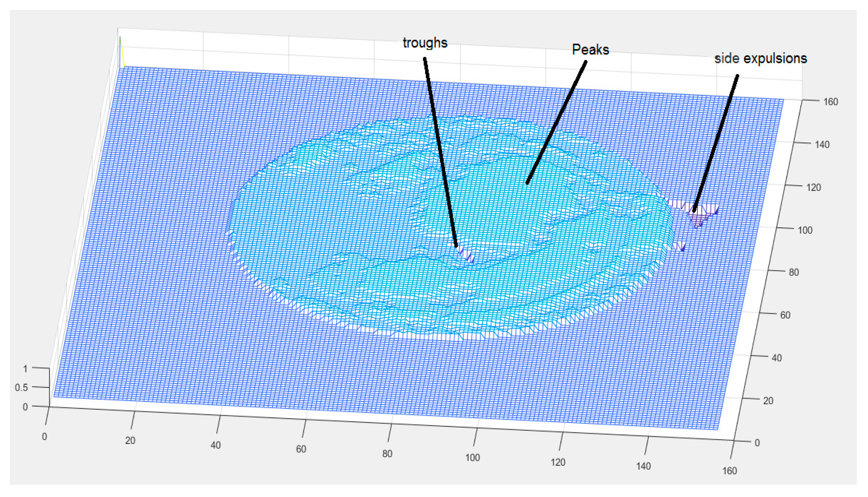Click the 'side expulsions' annotation text
The image size is (868, 497).
[x=760, y=58]
